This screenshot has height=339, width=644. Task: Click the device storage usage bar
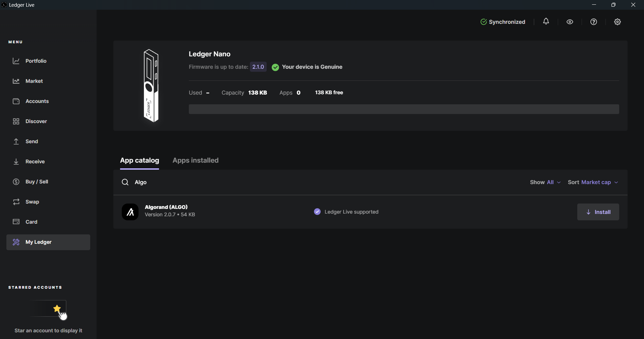pyautogui.click(x=404, y=109)
